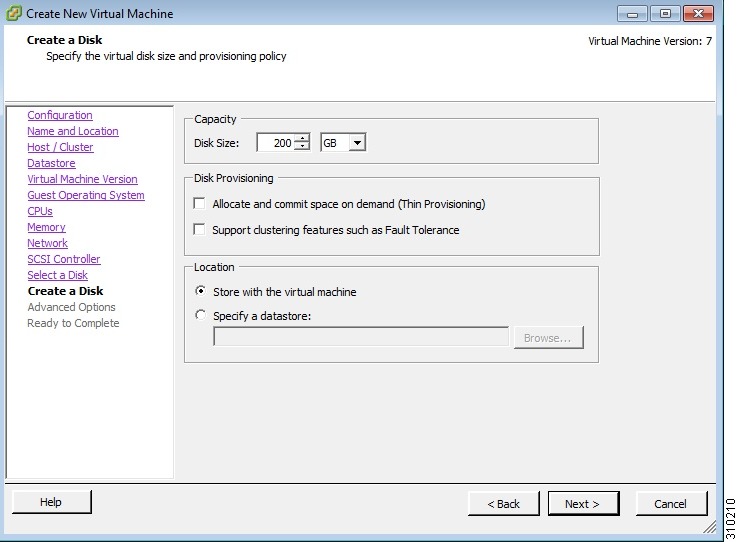Open the Host / Cluster step

click(60, 147)
